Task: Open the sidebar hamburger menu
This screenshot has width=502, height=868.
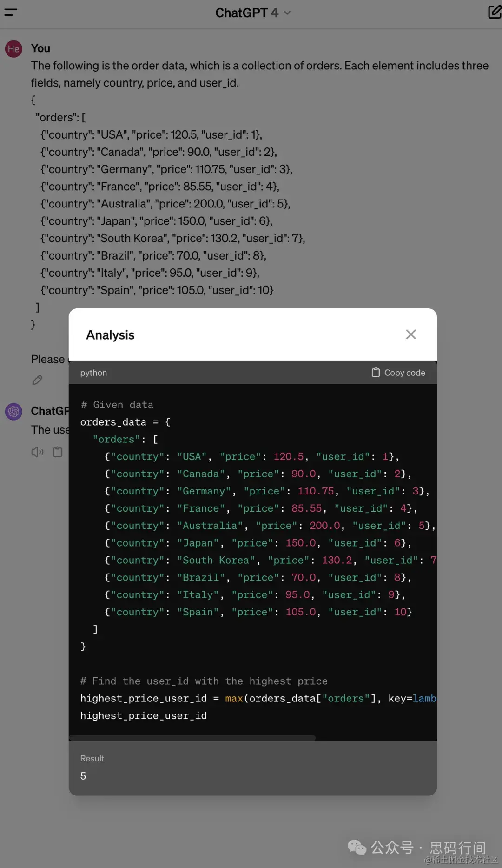Action: pos(10,13)
